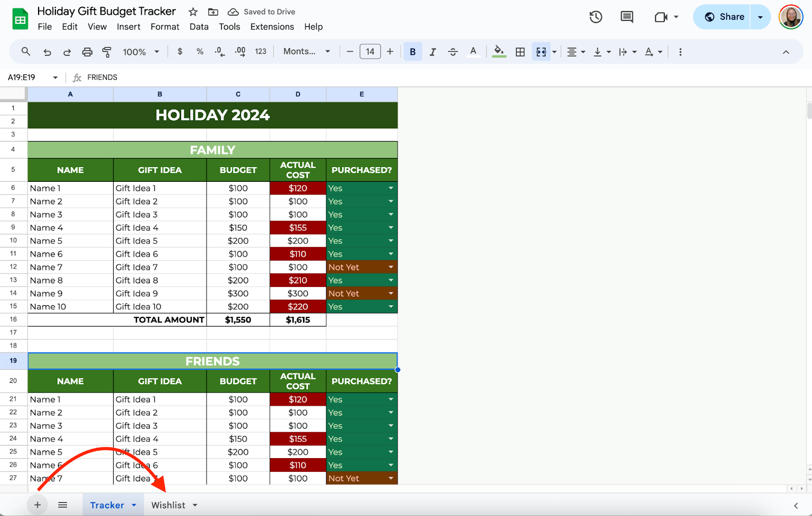Open the borders tool
This screenshot has width=812, height=516.
coord(520,52)
